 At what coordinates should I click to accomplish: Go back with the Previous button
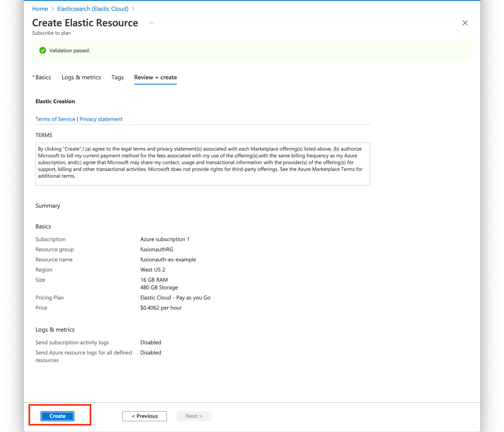coord(145,416)
